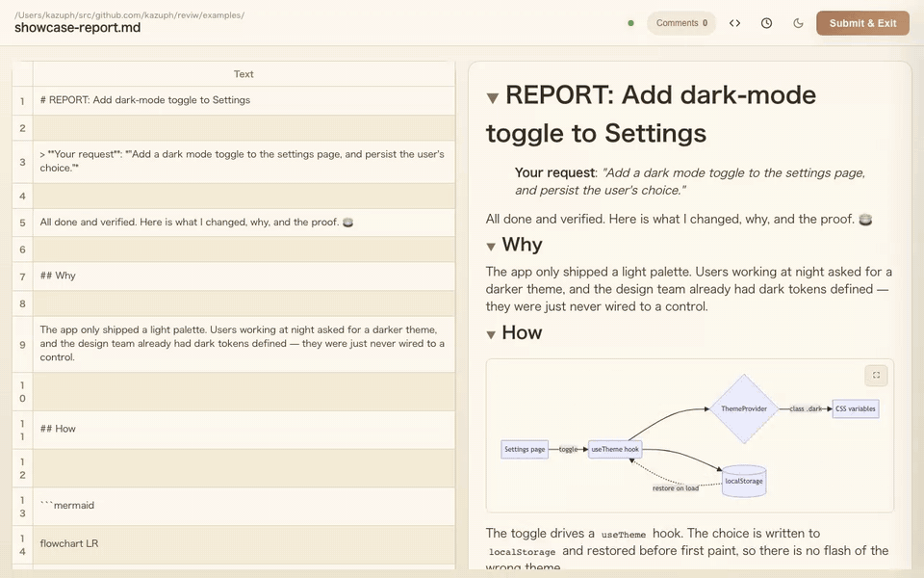The height and width of the screenshot is (578, 924).
Task: Click the useTheme hook diagram node
Action: click(x=615, y=449)
